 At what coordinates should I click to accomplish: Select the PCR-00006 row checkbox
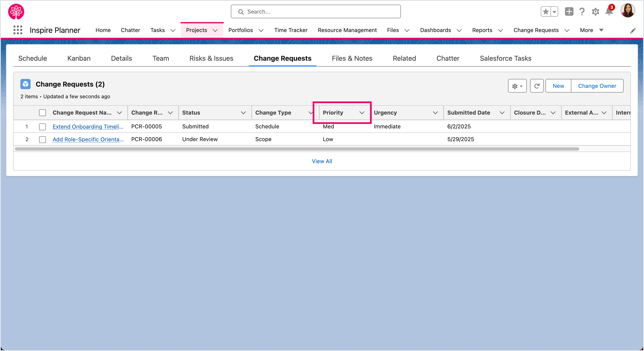click(x=42, y=139)
